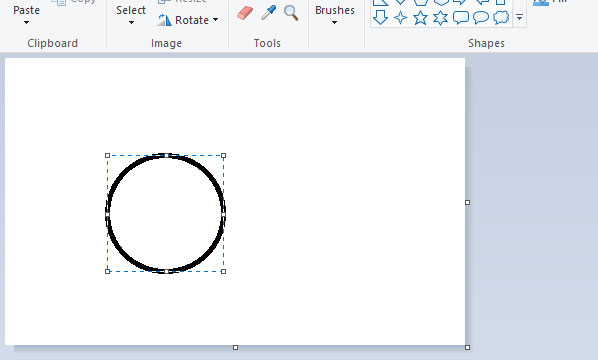
Task: Expand the Shapes gallery more arrow
Action: tap(519, 17)
